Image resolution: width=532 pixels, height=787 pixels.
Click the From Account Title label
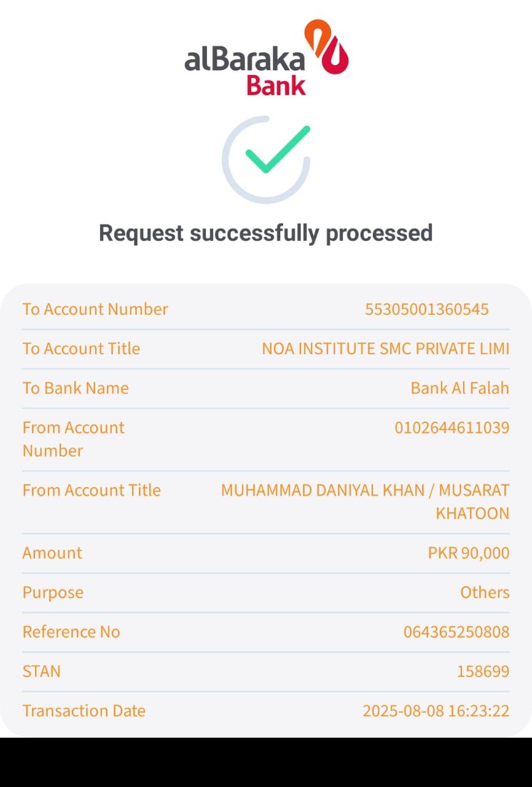click(x=92, y=490)
